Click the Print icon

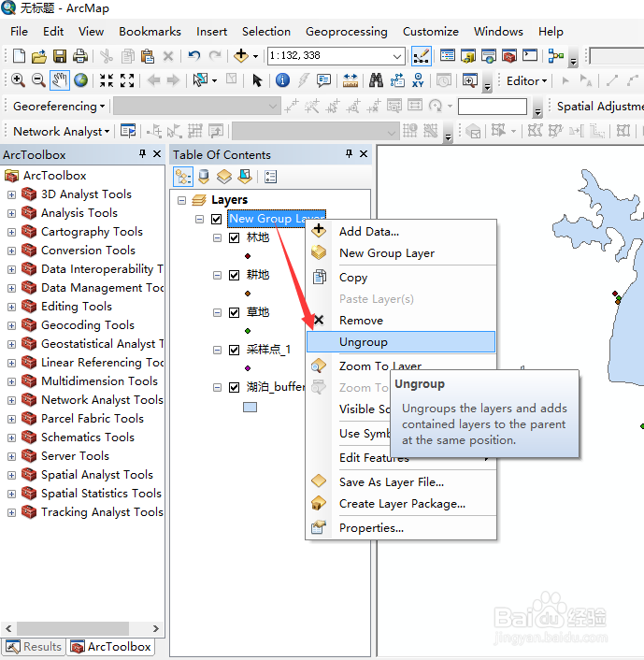pos(80,55)
